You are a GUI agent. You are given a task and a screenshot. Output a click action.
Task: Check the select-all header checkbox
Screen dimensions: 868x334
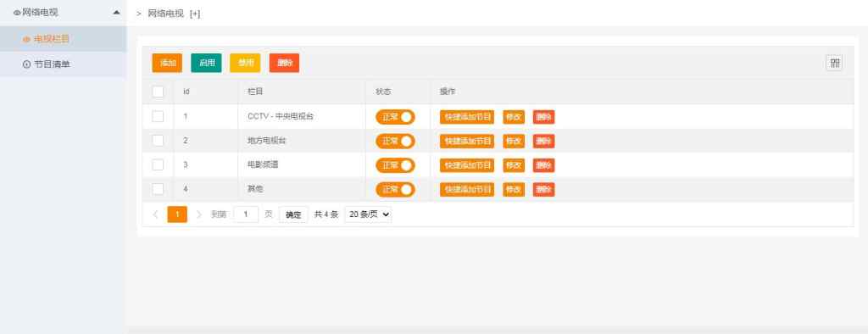(158, 92)
